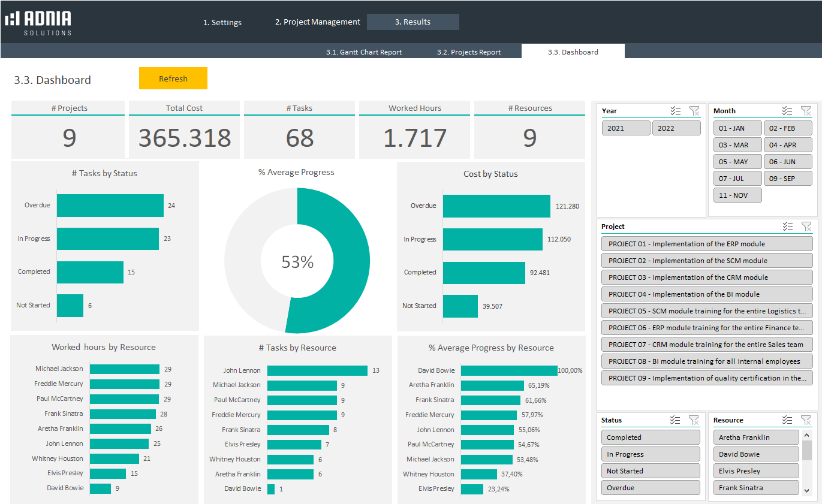Switch to the 3.2. Projects Report tab
Viewport: 822px width, 504px height.
469,52
